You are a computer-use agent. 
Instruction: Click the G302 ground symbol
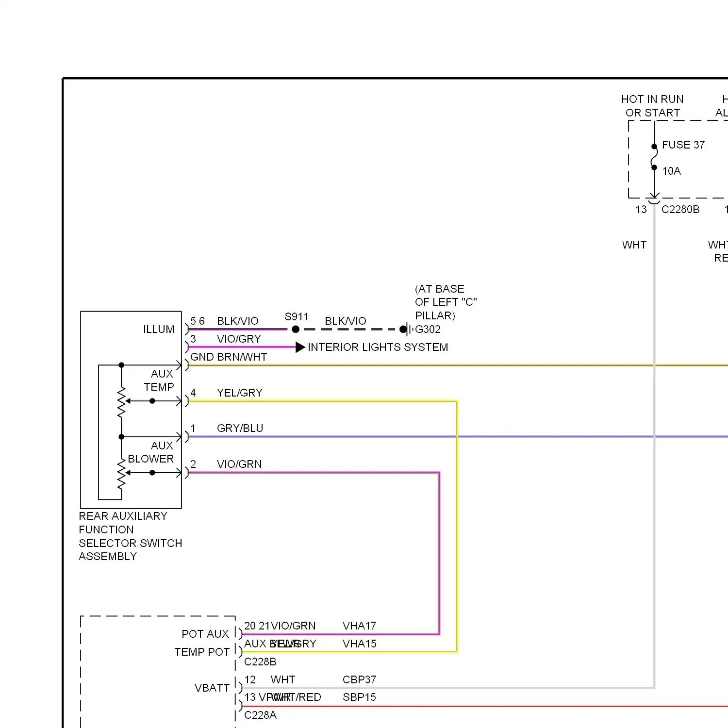pos(408,329)
